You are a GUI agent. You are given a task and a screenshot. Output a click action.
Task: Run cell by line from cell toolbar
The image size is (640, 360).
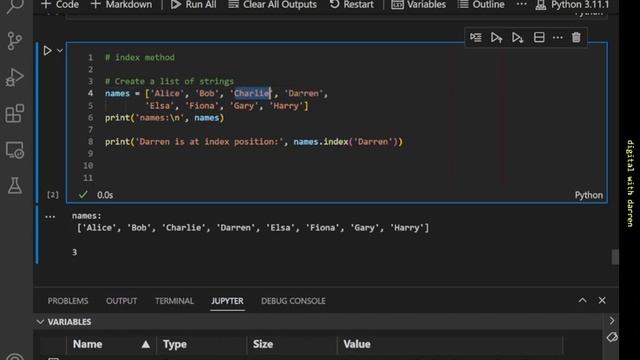[x=476, y=38]
